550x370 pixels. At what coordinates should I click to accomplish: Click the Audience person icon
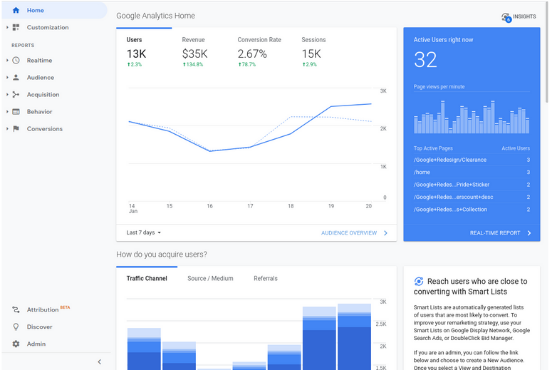click(16, 78)
